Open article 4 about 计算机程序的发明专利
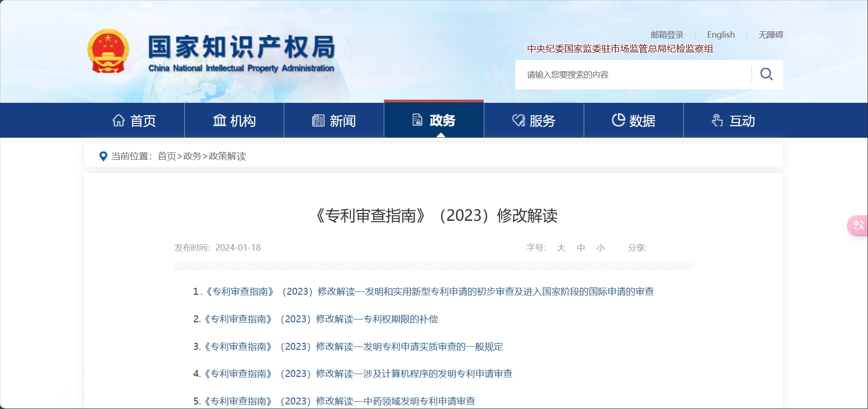Image resolution: width=868 pixels, height=409 pixels. click(x=358, y=374)
